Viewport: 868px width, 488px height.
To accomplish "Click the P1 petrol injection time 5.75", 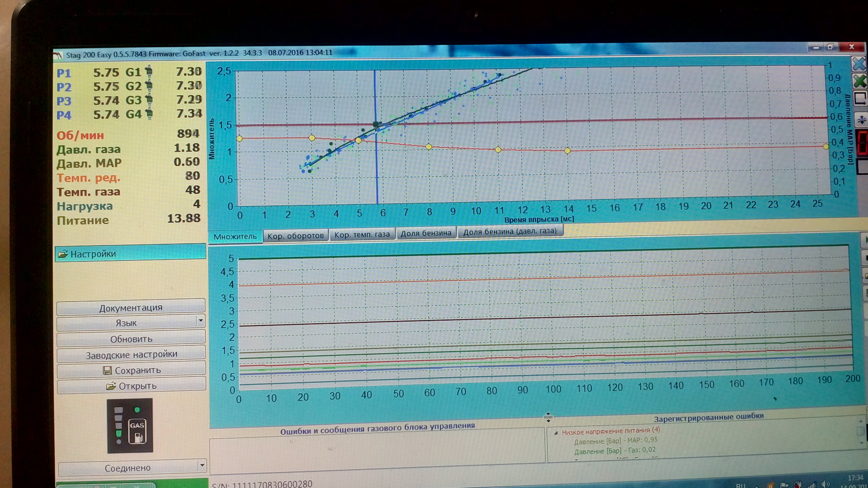I will [x=106, y=72].
